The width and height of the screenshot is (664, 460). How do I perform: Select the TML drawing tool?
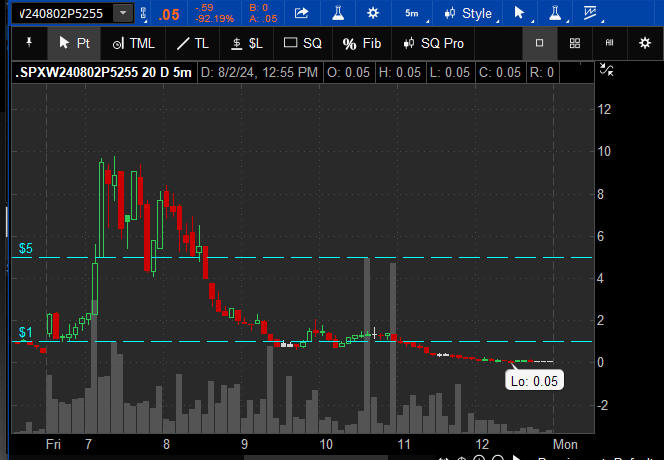pyautogui.click(x=133, y=43)
